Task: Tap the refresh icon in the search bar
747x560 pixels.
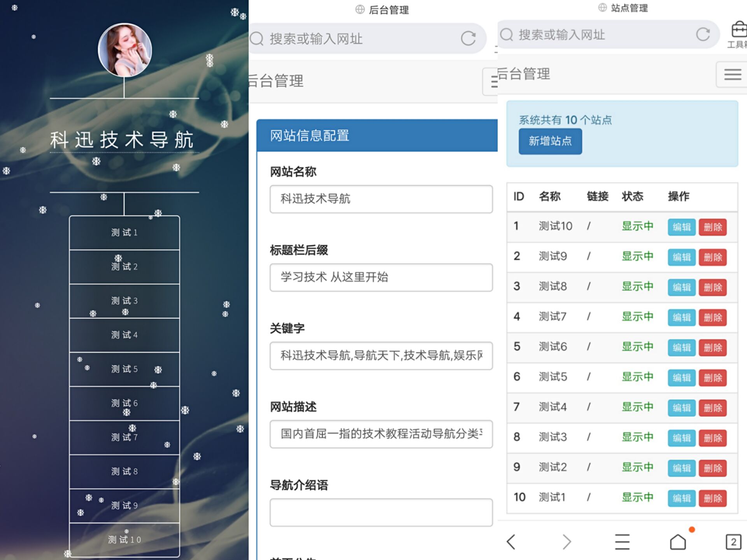Action: tap(469, 38)
